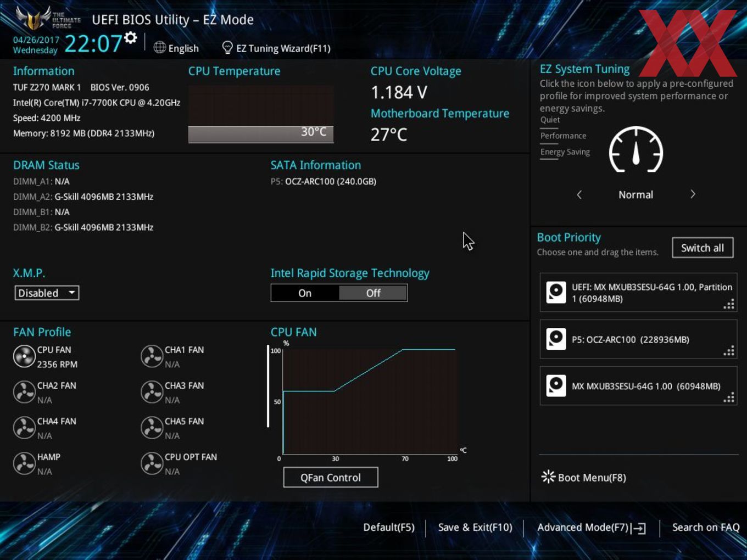This screenshot has width=747, height=560.
Task: Click the EZ Tuning Wizard lightbulb icon
Action: tap(227, 47)
